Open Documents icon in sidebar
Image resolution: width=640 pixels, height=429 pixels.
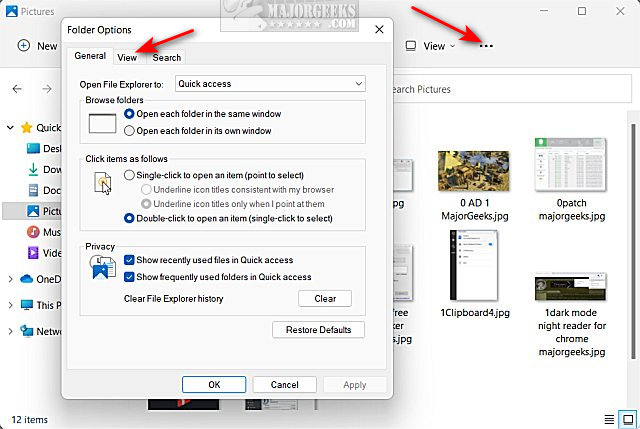(x=33, y=190)
